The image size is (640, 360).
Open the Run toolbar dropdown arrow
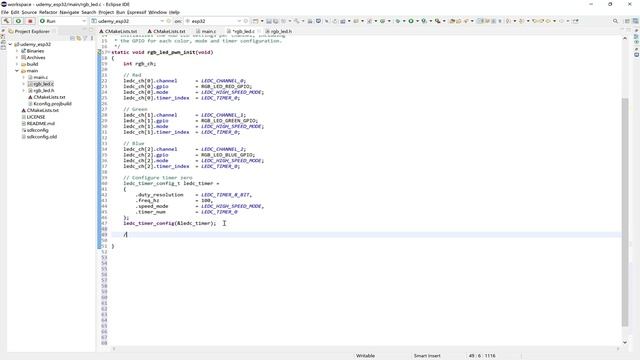point(417,21)
